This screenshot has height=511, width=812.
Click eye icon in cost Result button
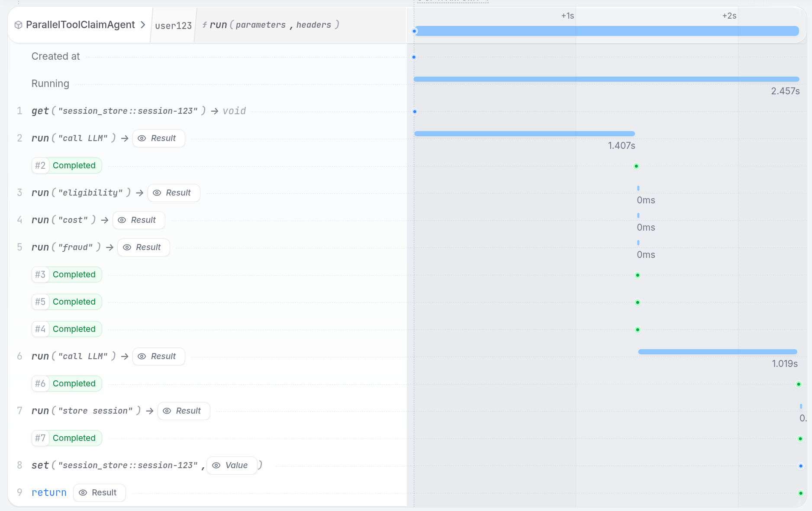pyautogui.click(x=122, y=220)
